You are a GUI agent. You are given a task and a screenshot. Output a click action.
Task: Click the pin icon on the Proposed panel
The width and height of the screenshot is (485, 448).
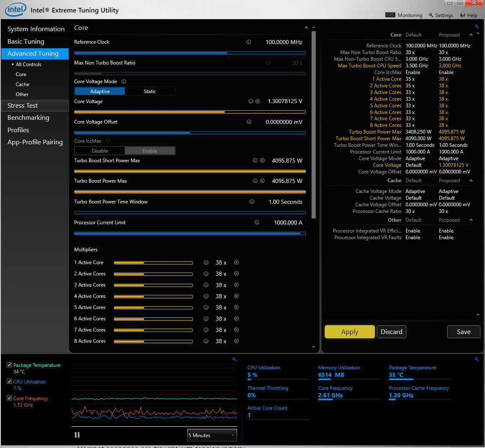pos(477,26)
